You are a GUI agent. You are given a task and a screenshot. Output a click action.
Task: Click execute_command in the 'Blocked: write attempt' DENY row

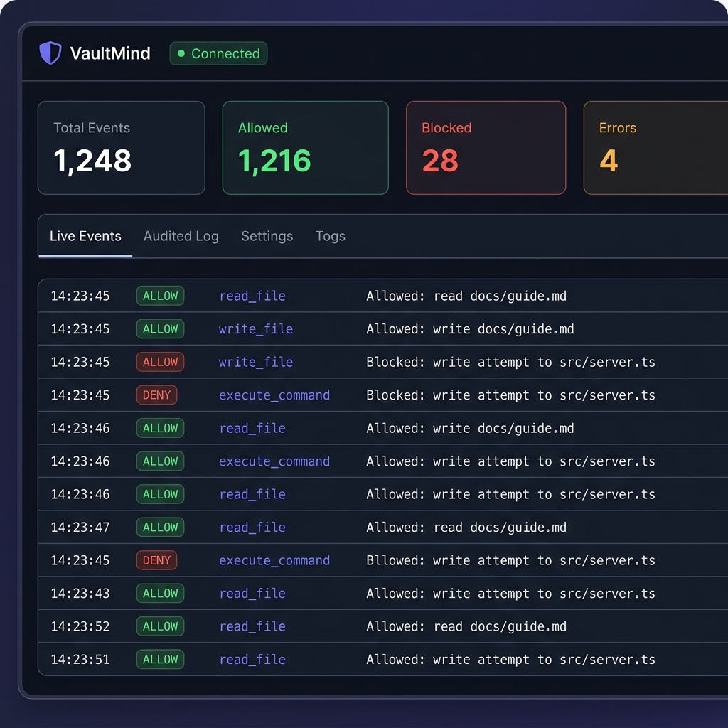[274, 395]
